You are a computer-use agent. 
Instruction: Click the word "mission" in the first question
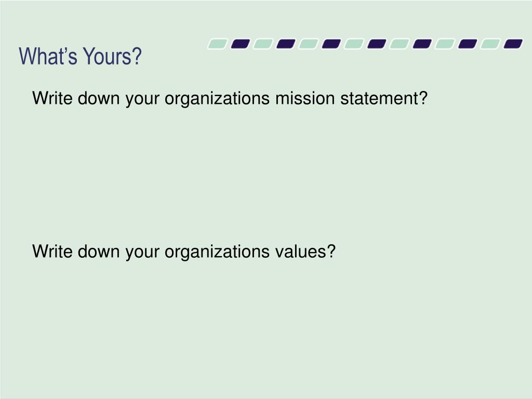click(x=305, y=98)
